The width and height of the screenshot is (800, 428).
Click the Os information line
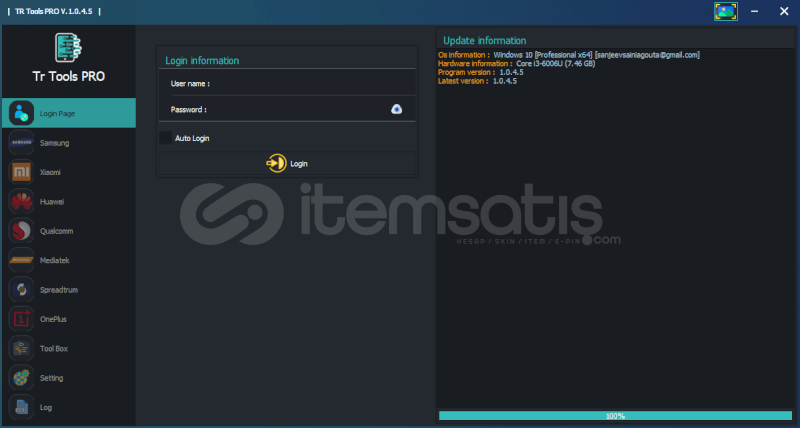tap(569, 55)
